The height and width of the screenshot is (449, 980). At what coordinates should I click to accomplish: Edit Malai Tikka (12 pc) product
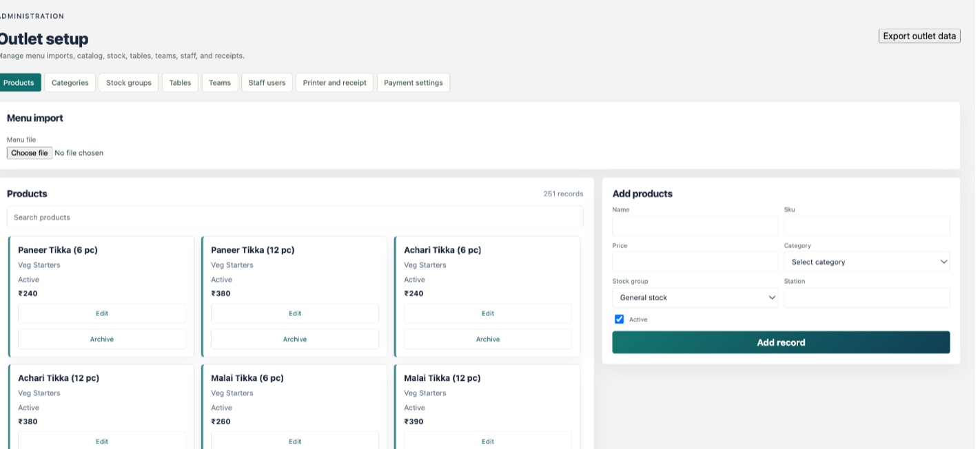pyautogui.click(x=488, y=441)
